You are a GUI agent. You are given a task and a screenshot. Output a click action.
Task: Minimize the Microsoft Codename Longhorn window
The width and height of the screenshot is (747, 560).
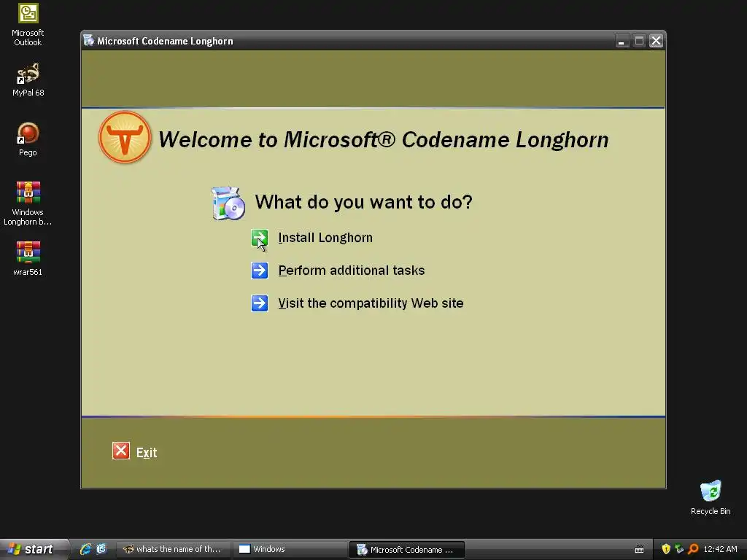(x=622, y=41)
